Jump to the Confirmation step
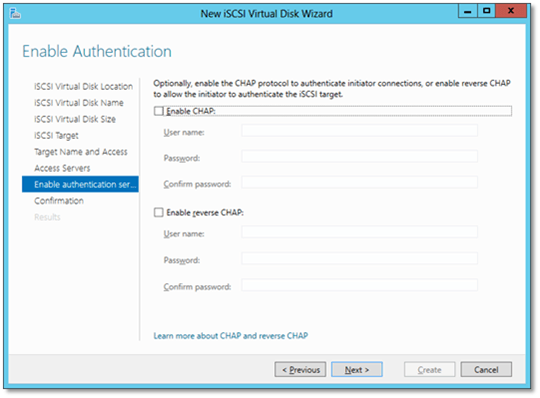 [x=59, y=201]
